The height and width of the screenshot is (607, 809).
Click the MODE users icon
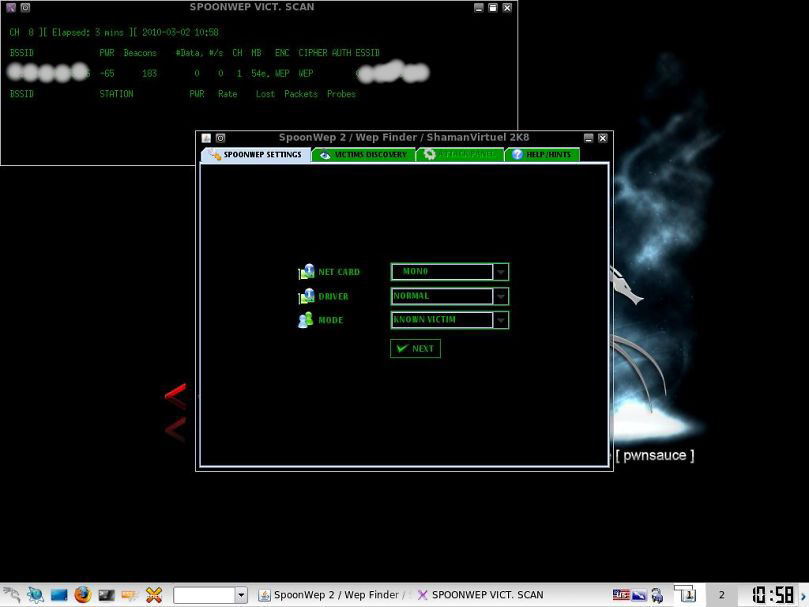(x=305, y=320)
